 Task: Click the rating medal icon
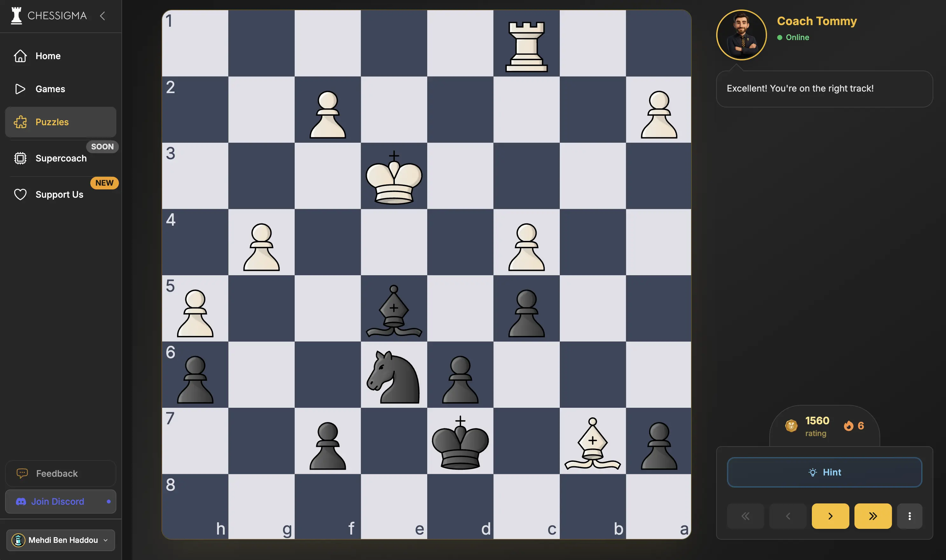(791, 426)
